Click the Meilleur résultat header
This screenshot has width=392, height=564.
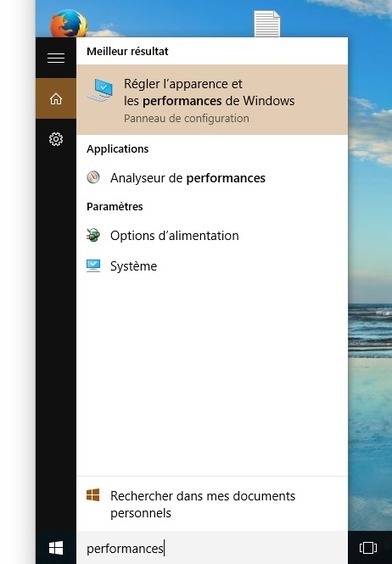tap(127, 51)
